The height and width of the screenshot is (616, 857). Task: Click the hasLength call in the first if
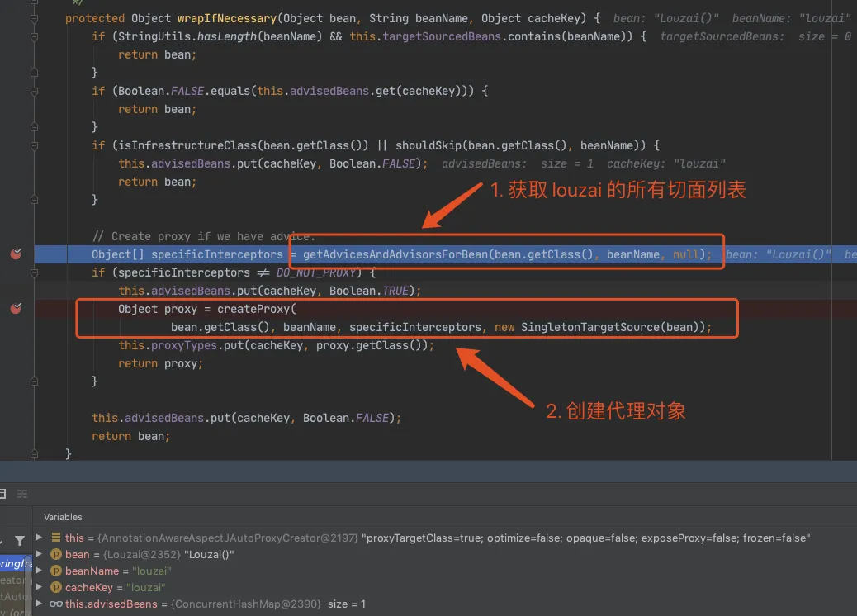(x=226, y=36)
